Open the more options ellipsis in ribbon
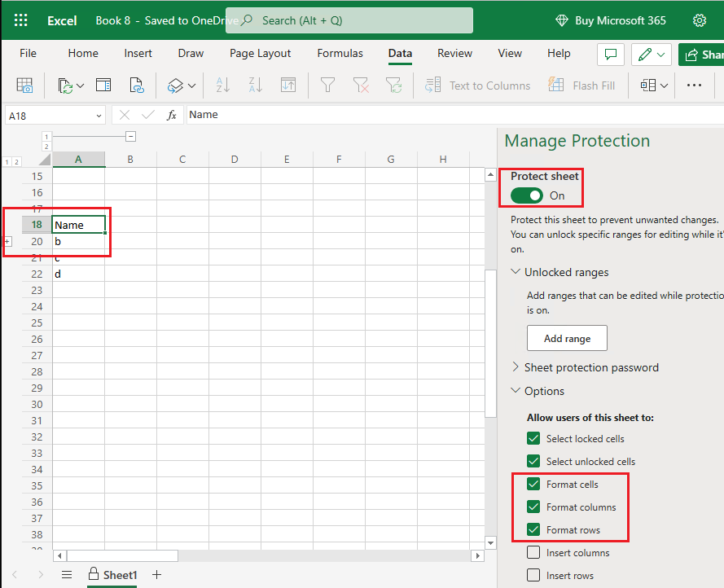724x588 pixels. click(x=694, y=86)
